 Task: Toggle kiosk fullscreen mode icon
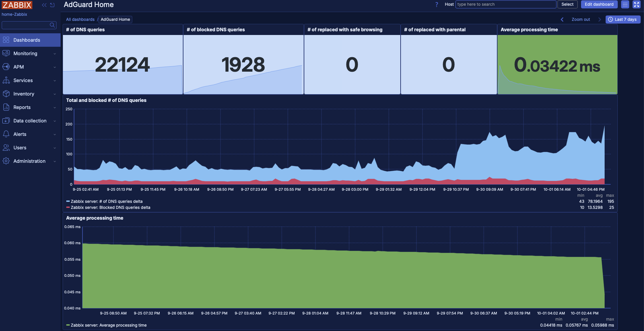(637, 4)
